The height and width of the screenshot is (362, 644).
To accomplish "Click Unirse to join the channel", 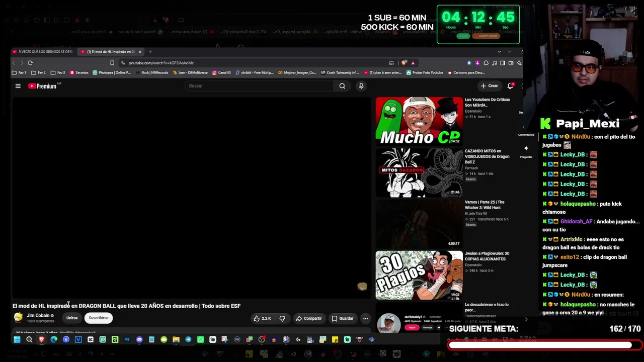I will point(72,318).
